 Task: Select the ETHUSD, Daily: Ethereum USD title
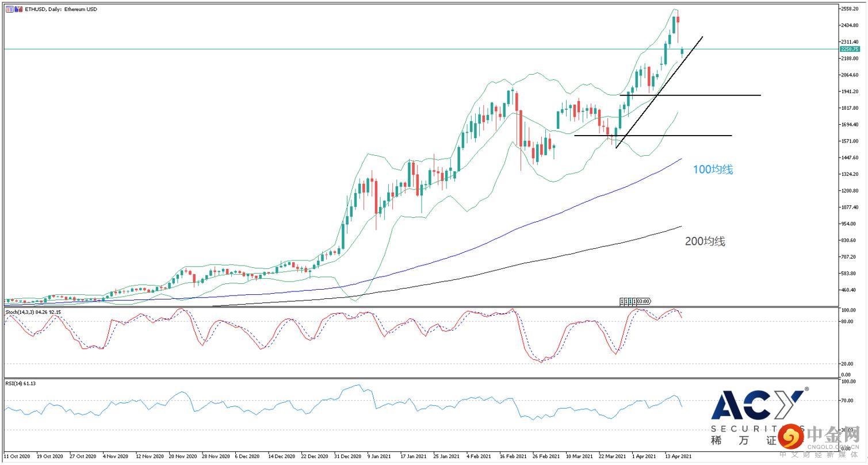pyautogui.click(x=61, y=9)
